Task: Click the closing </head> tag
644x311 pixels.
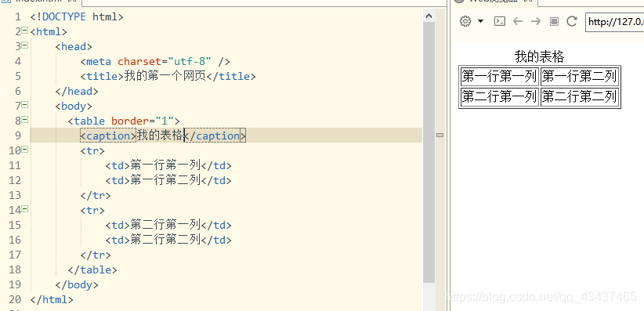Action: pos(77,91)
